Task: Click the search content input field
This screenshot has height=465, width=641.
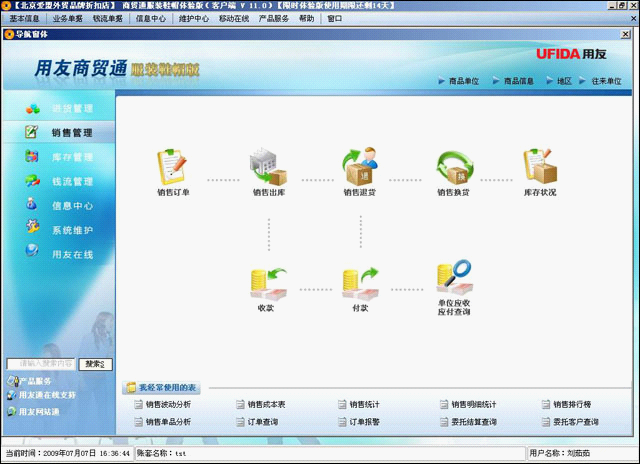Action: coord(41,364)
